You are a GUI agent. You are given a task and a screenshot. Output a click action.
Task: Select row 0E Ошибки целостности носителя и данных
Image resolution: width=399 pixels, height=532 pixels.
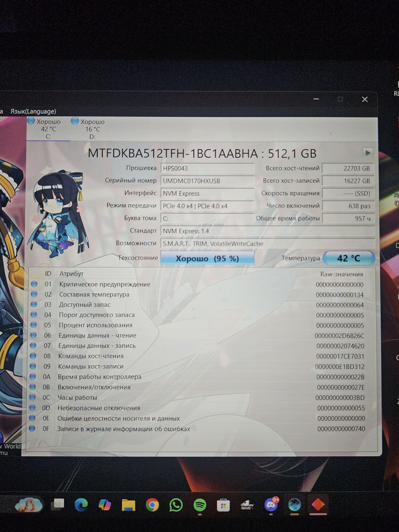(202, 418)
